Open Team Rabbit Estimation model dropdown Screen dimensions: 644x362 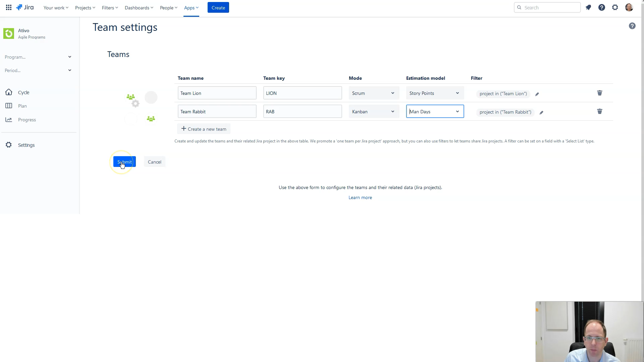point(435,112)
